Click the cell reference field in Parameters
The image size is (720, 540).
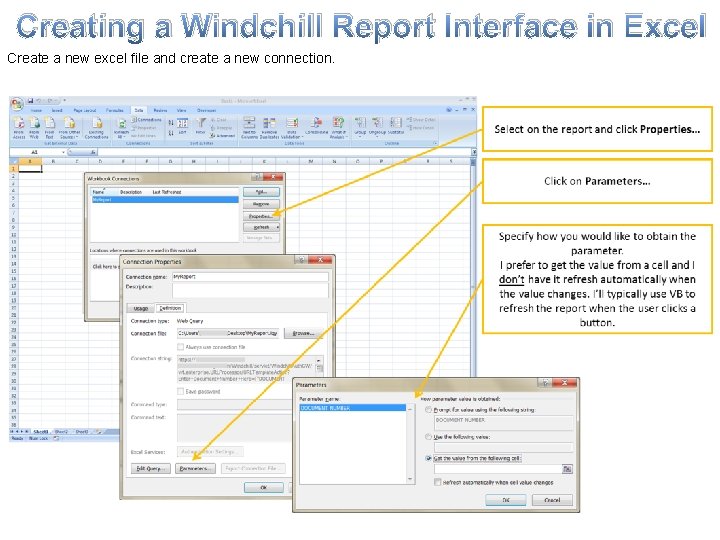click(x=498, y=469)
